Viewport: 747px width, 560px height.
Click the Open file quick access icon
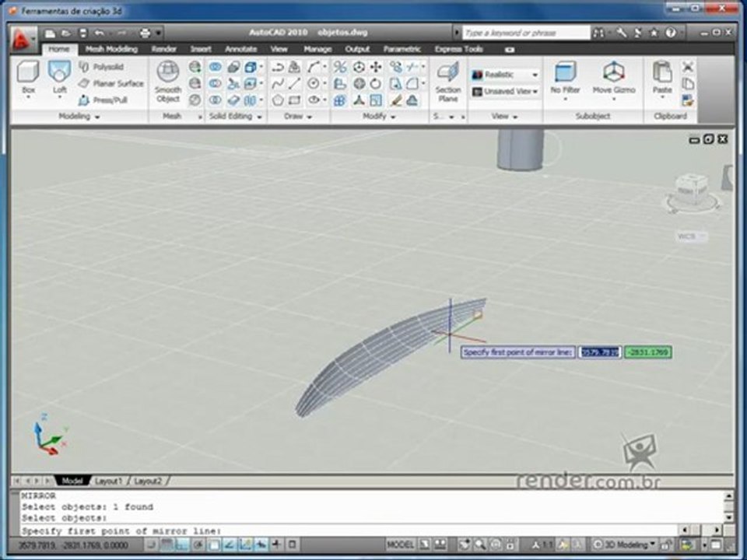pos(66,33)
